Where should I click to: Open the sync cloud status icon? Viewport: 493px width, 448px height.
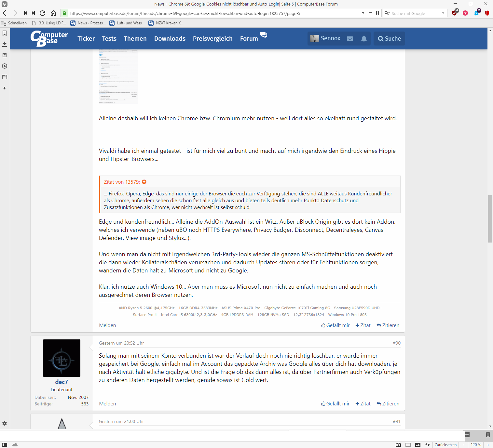click(15, 444)
